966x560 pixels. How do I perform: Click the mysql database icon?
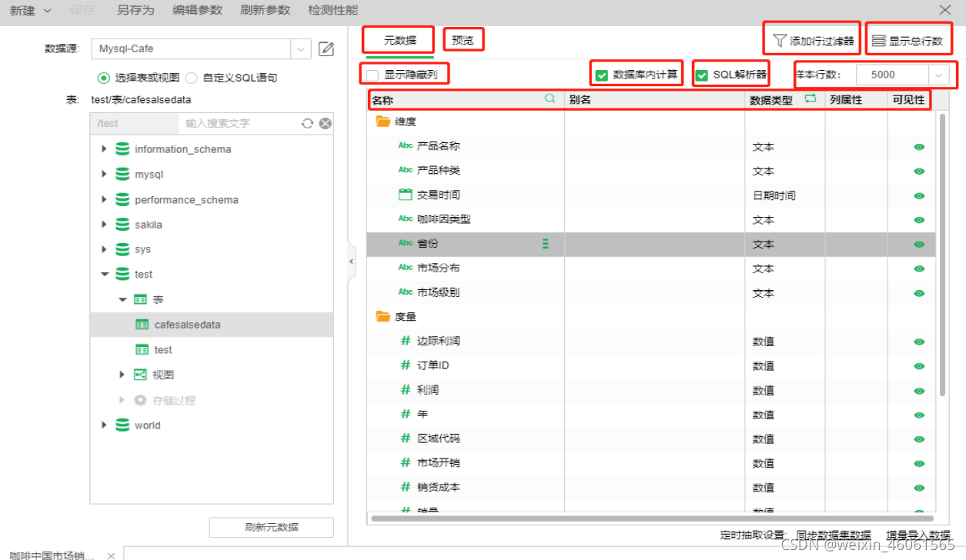coord(122,175)
